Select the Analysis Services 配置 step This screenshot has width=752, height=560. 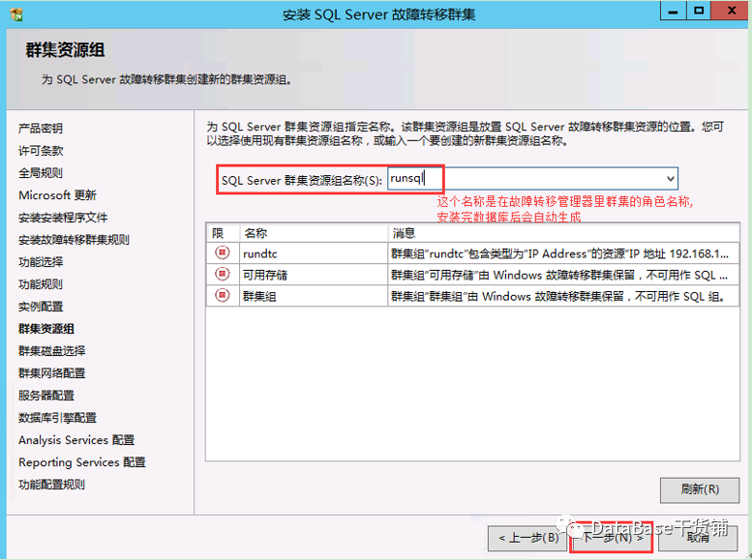pyautogui.click(x=76, y=440)
